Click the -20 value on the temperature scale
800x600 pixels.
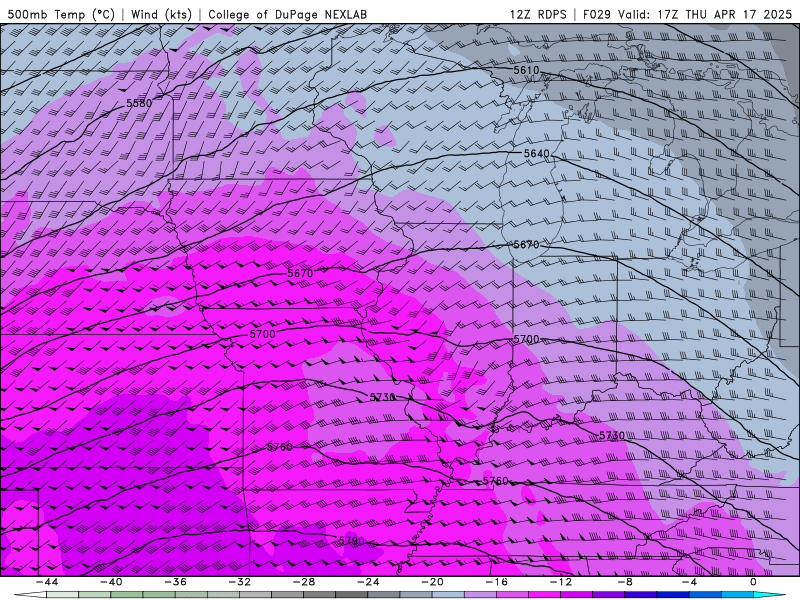433,582
